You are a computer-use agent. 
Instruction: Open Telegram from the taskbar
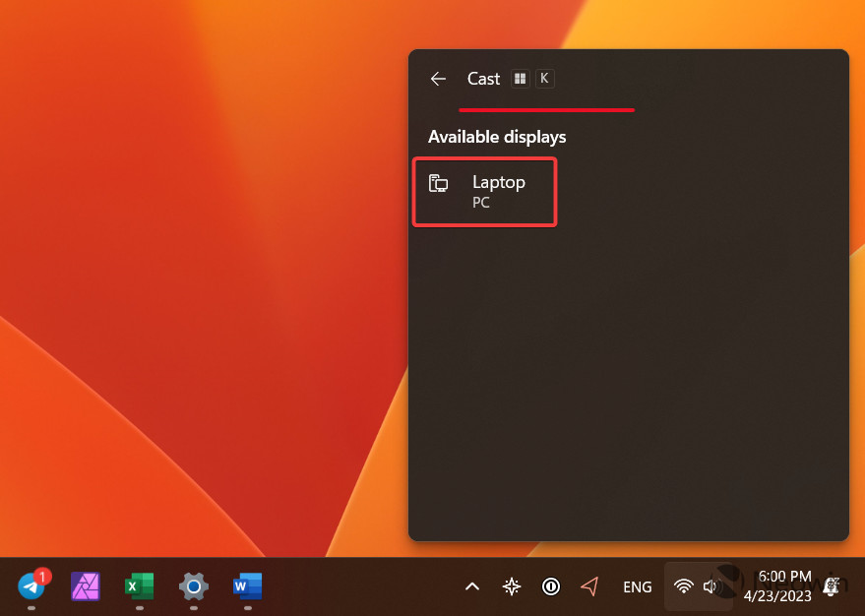coord(32,586)
